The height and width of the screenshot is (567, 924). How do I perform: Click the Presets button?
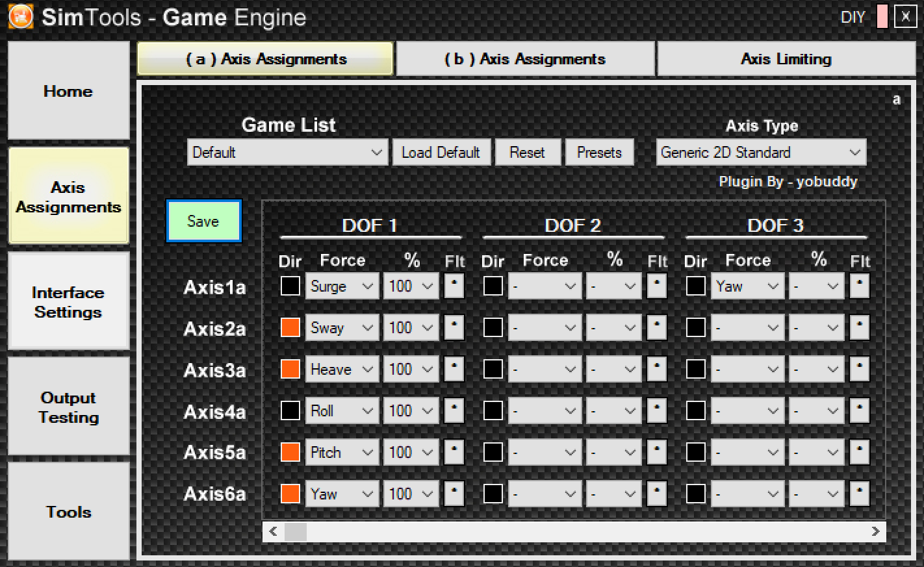tap(599, 152)
